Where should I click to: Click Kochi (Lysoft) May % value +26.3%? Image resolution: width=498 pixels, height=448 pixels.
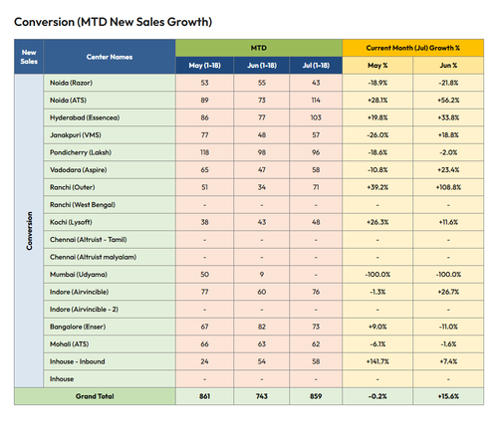(x=377, y=222)
